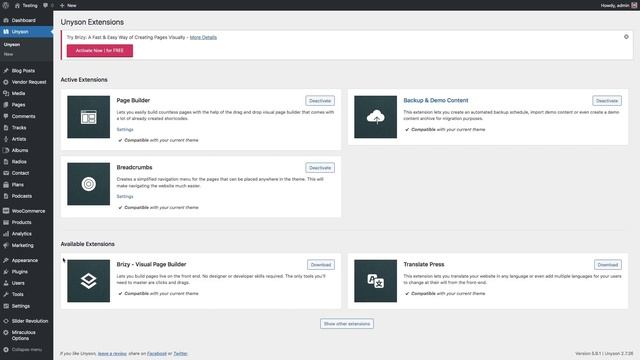Deactivate the Page Builder extension
640x360 pixels.
[320, 101]
